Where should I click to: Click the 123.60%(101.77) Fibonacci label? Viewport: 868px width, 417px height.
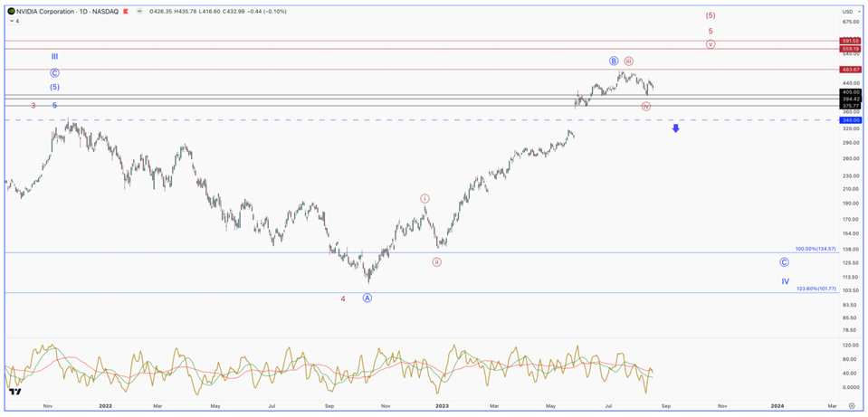tap(816, 289)
